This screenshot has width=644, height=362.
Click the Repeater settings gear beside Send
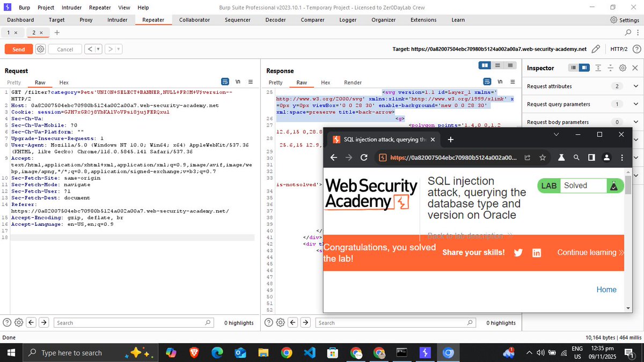click(40, 49)
